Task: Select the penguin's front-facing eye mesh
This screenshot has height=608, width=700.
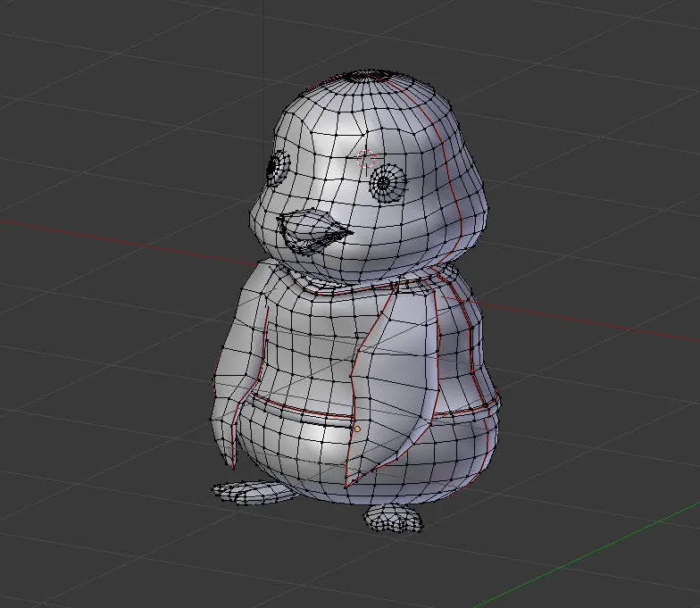Action: 387,184
